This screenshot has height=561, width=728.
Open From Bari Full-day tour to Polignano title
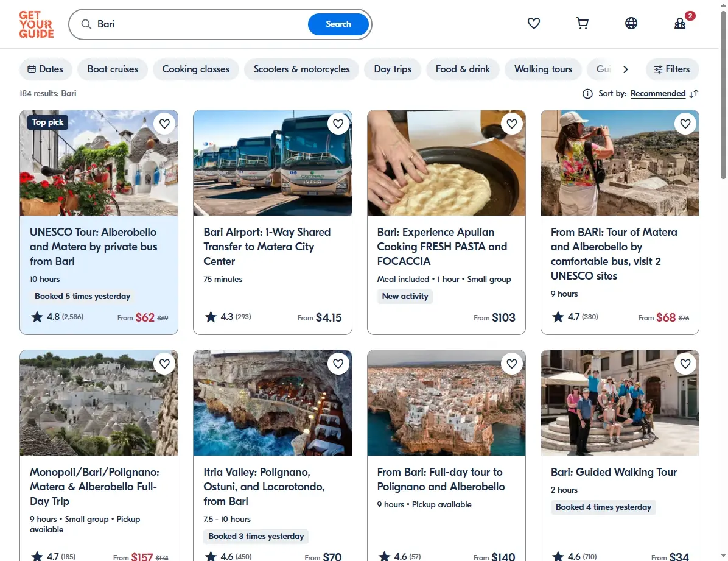pyautogui.click(x=441, y=479)
